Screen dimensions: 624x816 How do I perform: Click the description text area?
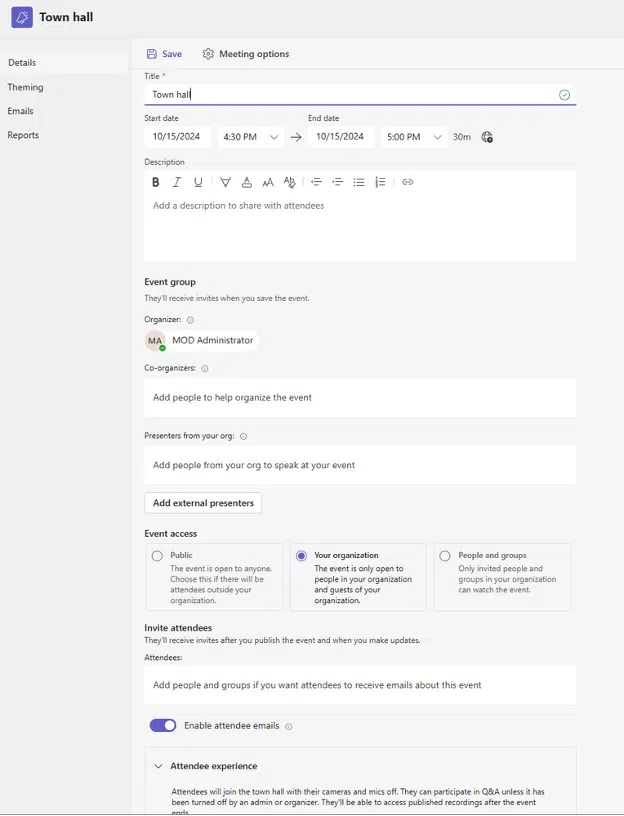pyautogui.click(x=360, y=227)
